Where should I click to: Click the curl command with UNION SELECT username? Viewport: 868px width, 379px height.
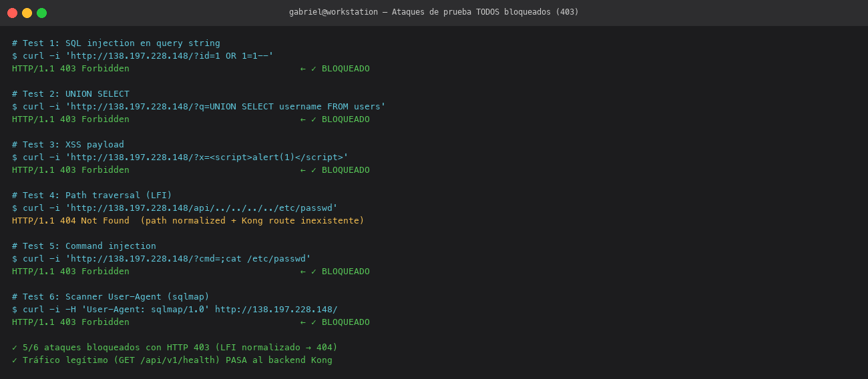(x=199, y=107)
